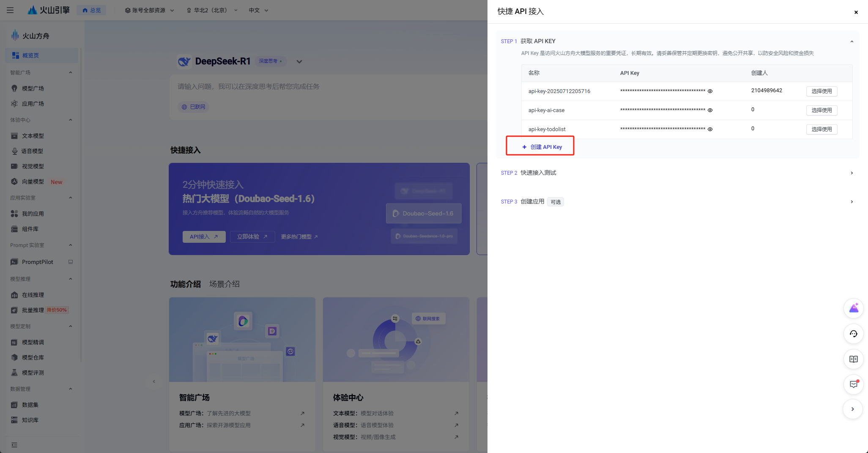
Task: Open 数据集 in sidebar
Action: pos(30,405)
